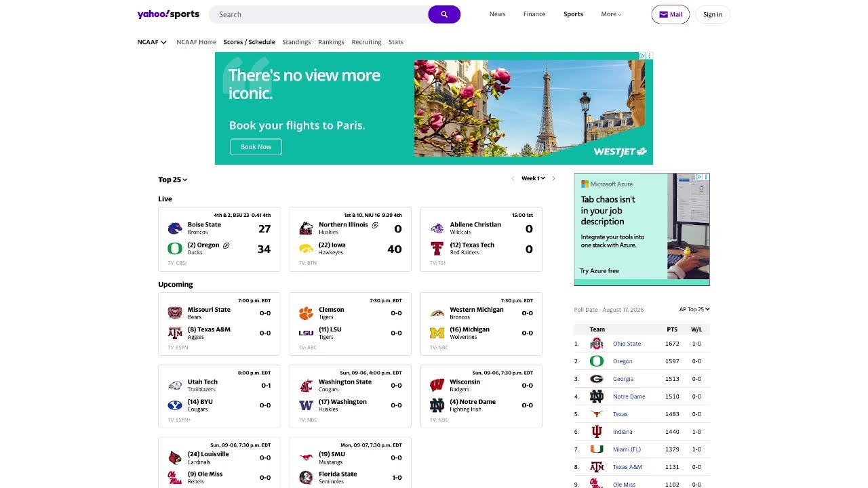Go to NCAAF Home tab
868x488 pixels.
click(196, 42)
